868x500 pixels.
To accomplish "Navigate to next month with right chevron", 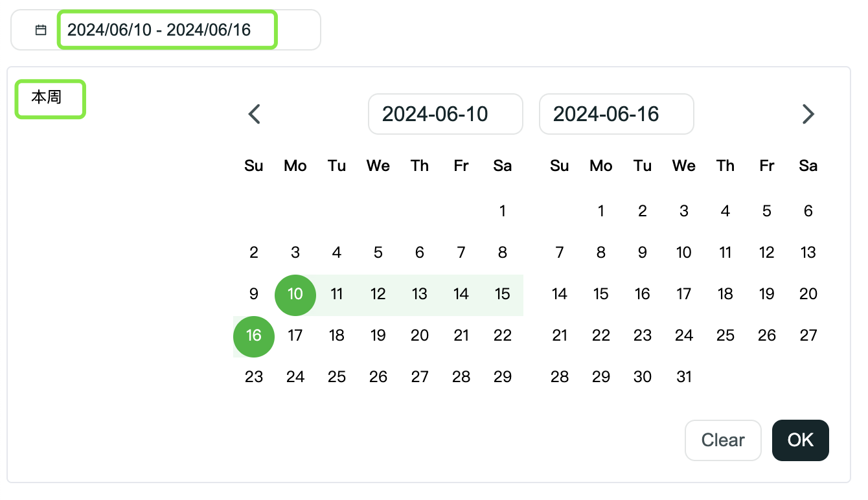I will pos(808,114).
